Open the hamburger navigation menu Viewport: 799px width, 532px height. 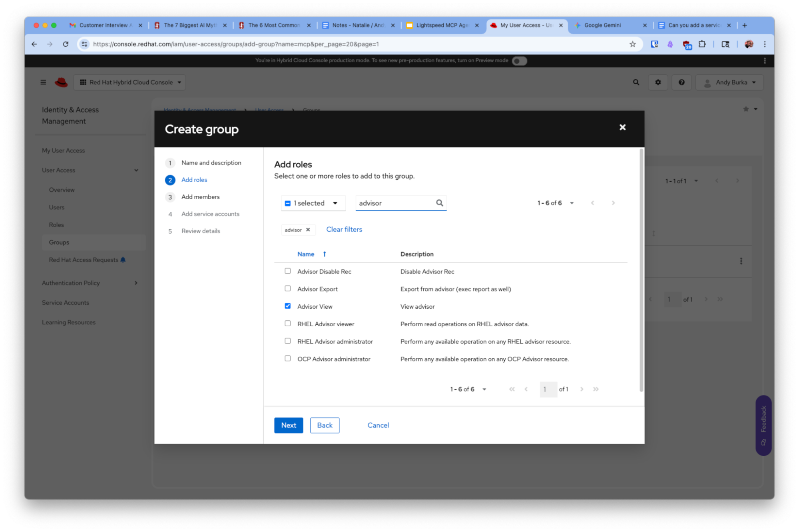pyautogui.click(x=43, y=82)
